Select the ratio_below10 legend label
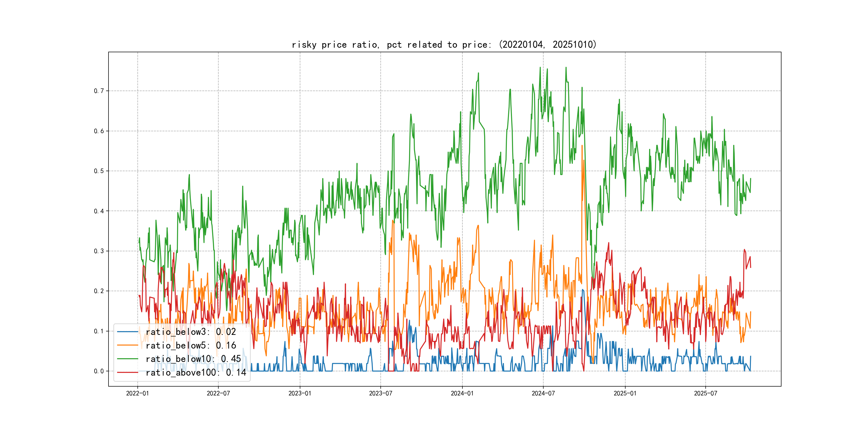Image resolution: width=868 pixels, height=434 pixels. pyautogui.click(x=193, y=359)
